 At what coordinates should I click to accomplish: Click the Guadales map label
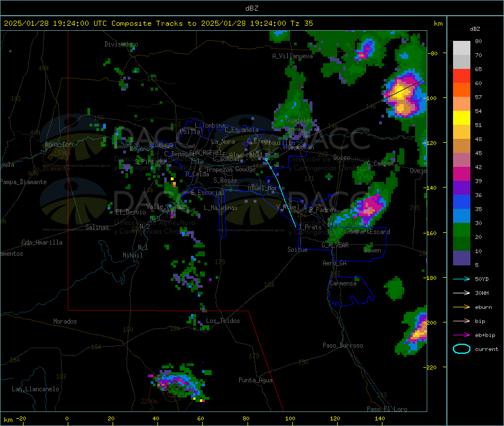[299, 120]
